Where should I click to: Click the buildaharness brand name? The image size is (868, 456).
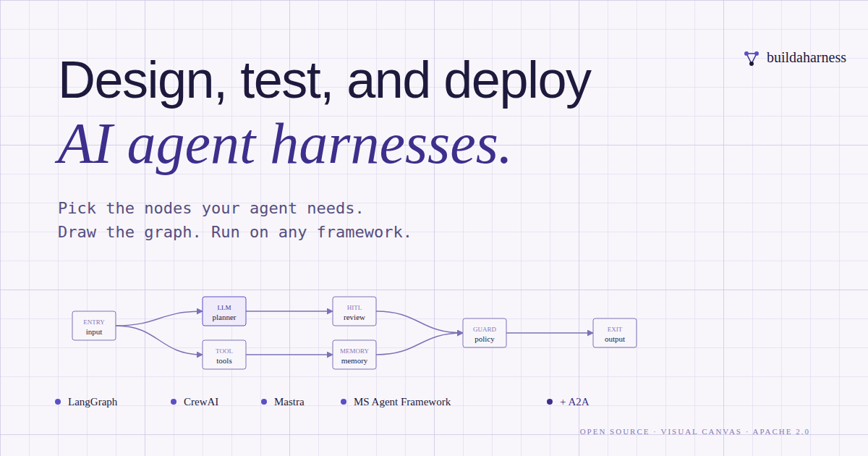[807, 57]
